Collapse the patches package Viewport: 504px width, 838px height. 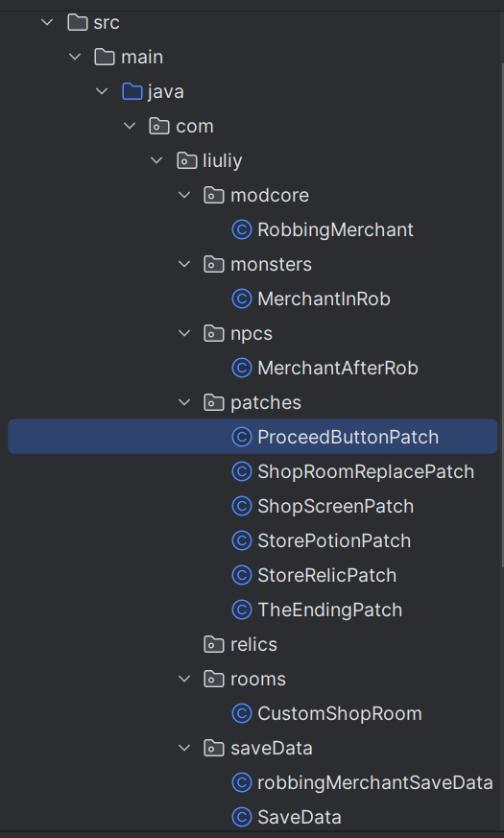pyautogui.click(x=184, y=402)
